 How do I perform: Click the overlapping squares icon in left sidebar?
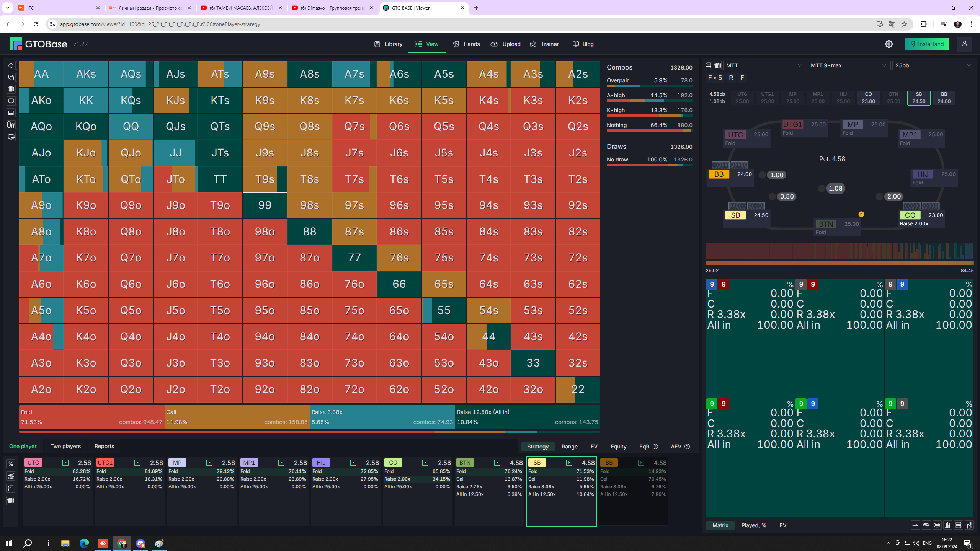pyautogui.click(x=11, y=77)
